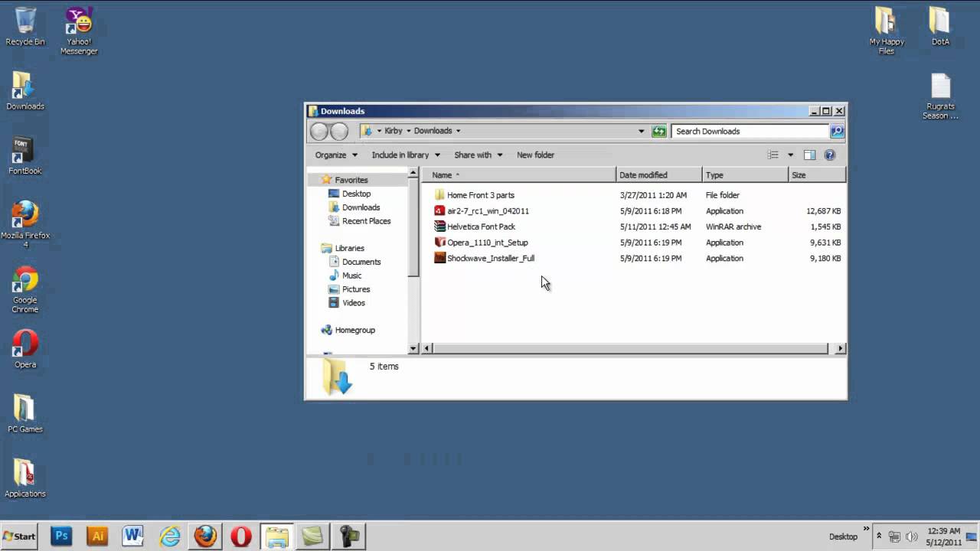Select Desktop under Favorites
The height and width of the screenshot is (551, 980).
[x=356, y=194]
